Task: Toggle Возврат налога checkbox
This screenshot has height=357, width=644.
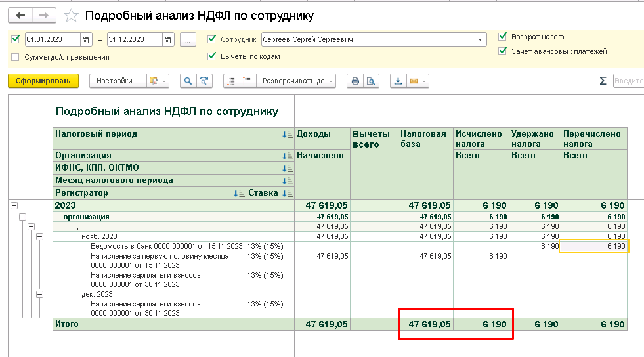Action: pos(502,37)
